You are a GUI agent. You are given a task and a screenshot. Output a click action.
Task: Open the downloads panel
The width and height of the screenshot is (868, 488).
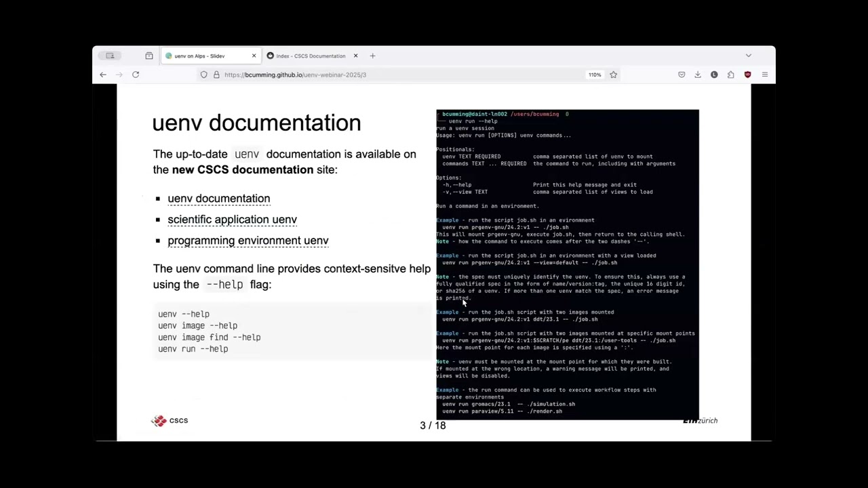coord(698,75)
